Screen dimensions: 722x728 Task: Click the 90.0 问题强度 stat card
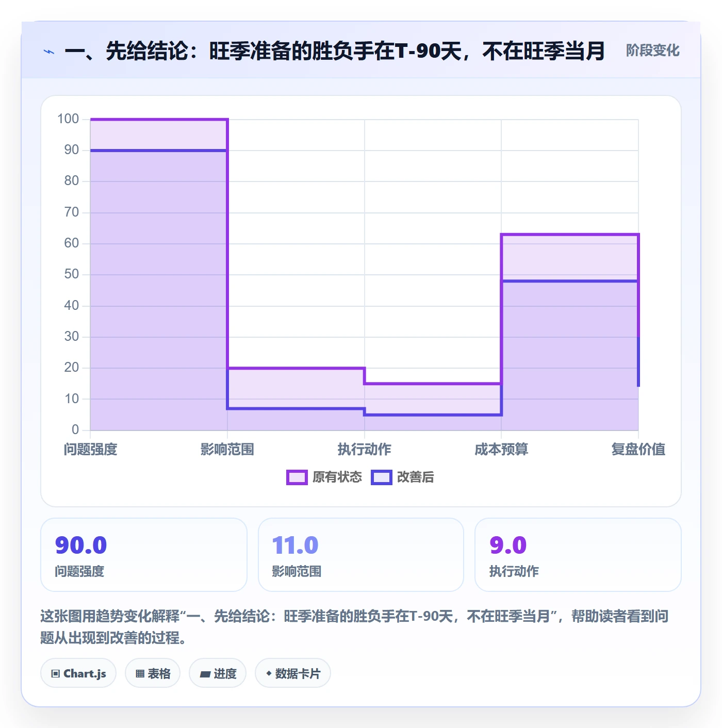click(x=144, y=555)
